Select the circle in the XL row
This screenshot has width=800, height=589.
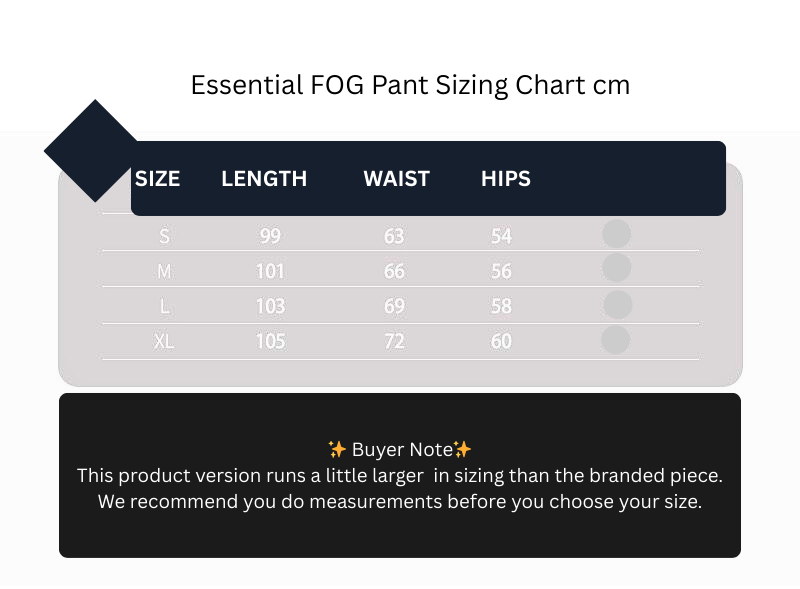615,340
